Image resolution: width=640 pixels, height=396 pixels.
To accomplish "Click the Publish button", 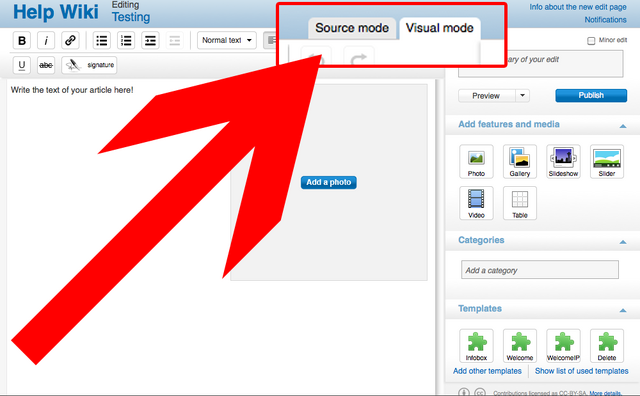I will click(591, 96).
